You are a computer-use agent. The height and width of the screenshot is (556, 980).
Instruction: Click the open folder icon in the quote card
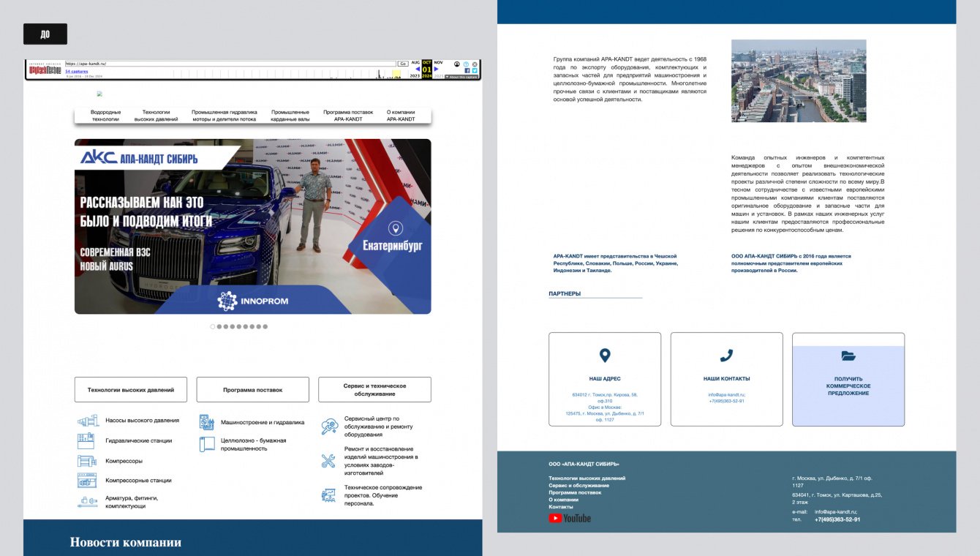(848, 356)
